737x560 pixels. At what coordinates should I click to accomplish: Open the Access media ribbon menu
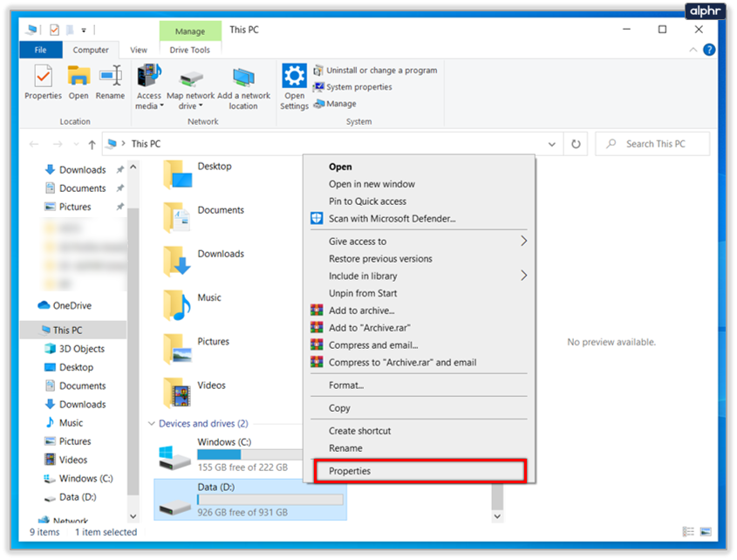149,87
